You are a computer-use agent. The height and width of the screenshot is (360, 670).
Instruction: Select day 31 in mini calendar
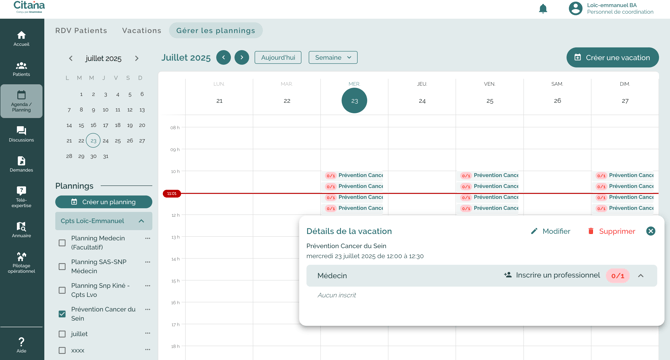click(x=106, y=156)
